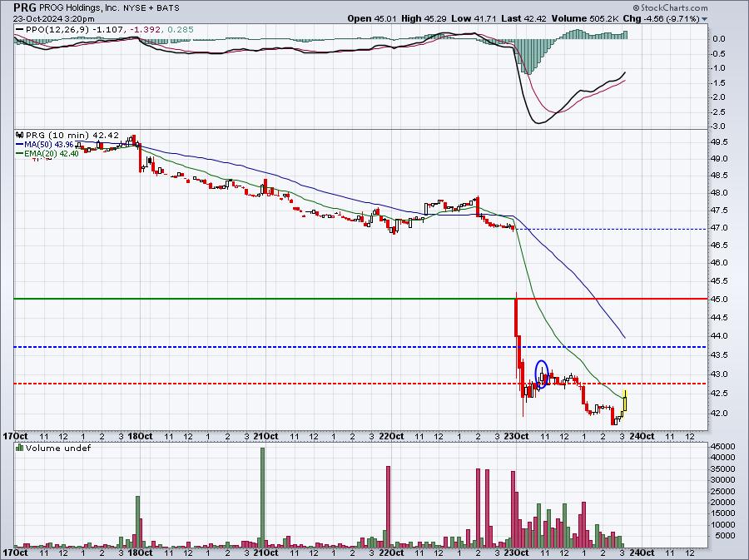Image resolution: width=749 pixels, height=560 pixels.
Task: Click the candlestick icon beside PRG (10 min)
Action: [20, 135]
